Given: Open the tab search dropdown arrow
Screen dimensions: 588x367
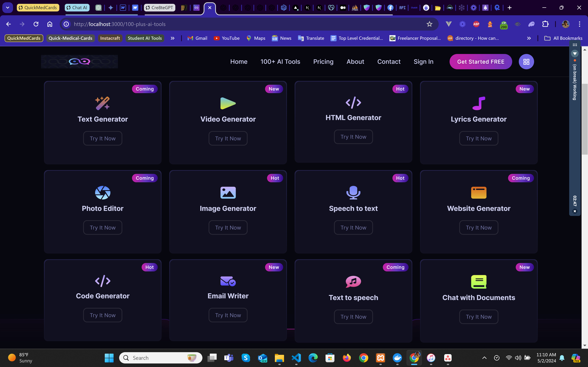Looking at the screenshot, I should tap(8, 7).
